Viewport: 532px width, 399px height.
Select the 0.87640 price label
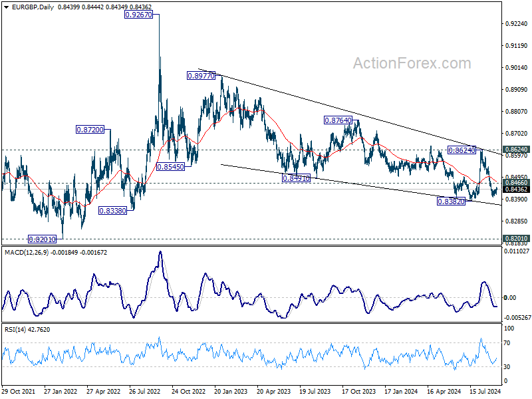(338, 120)
